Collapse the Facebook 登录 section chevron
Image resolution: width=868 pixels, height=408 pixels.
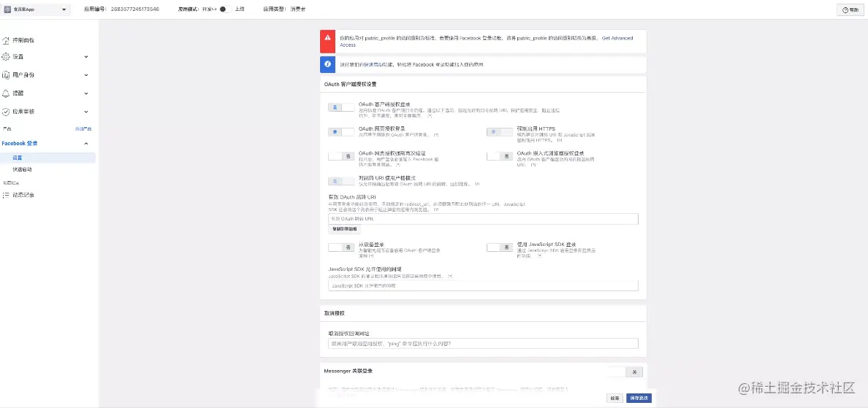(x=85, y=143)
